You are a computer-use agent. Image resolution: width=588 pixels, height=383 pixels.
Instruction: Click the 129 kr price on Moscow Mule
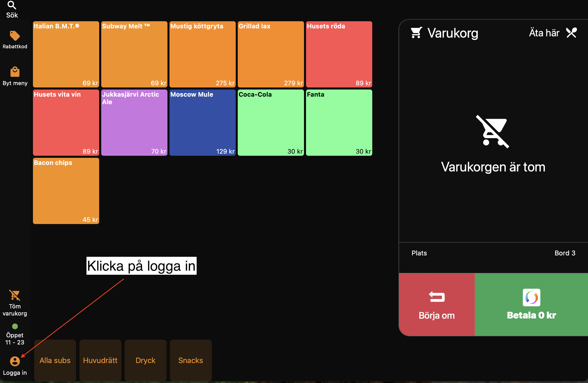click(225, 151)
